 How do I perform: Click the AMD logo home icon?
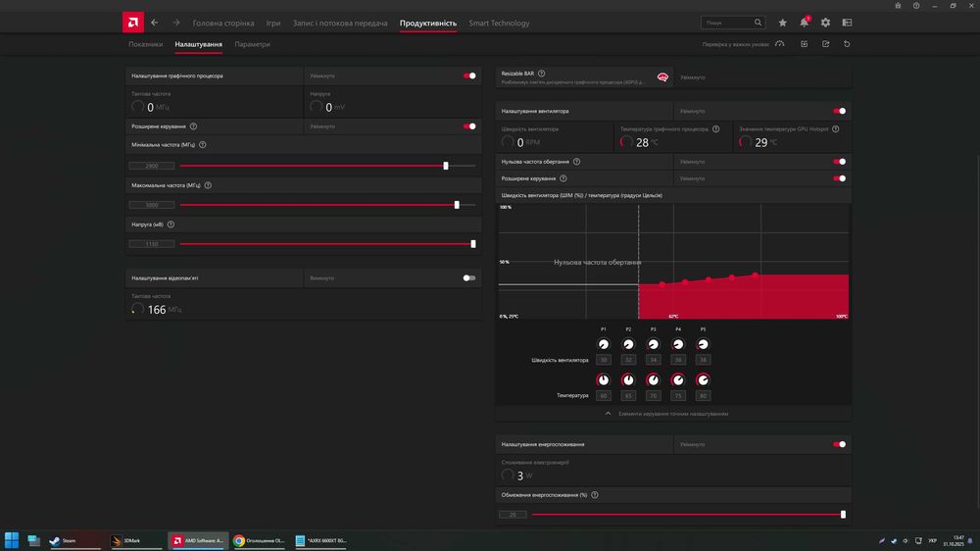[x=133, y=23]
